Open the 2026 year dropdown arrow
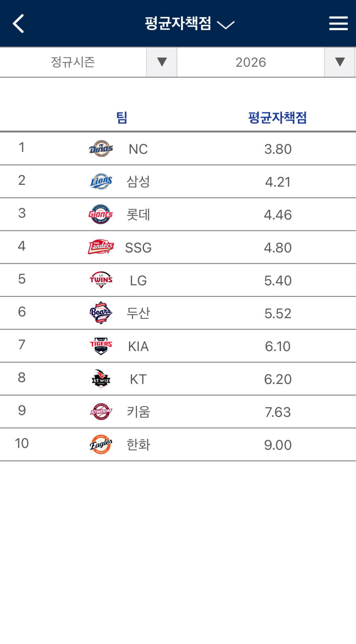The width and height of the screenshot is (356, 644). tap(339, 62)
